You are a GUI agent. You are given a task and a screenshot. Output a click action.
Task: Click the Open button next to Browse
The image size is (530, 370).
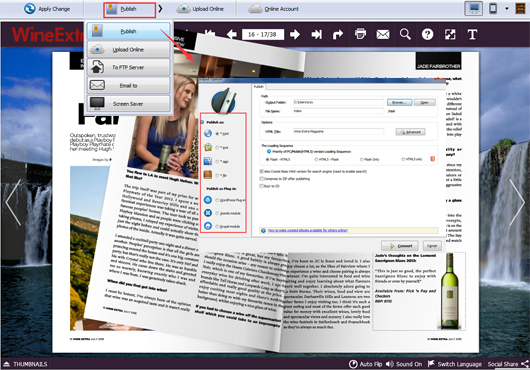[x=425, y=102]
